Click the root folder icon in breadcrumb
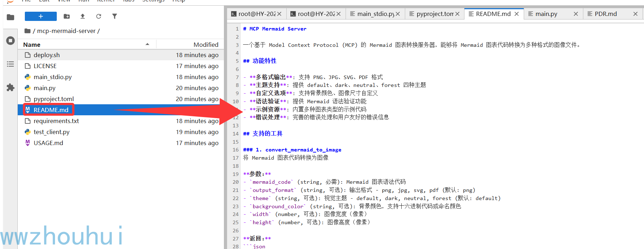The image size is (644, 249). coord(27,31)
